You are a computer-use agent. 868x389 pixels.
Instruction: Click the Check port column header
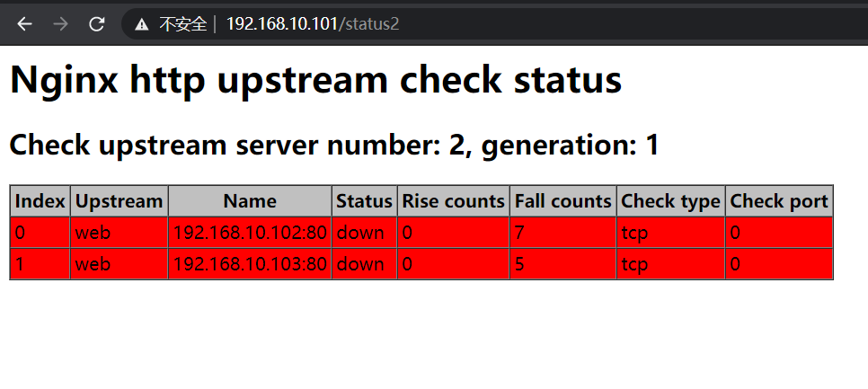tap(779, 201)
